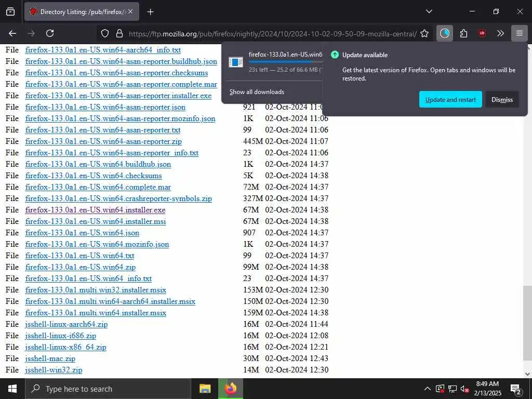This screenshot has height=399, width=532.
Task: Click the taskbar search box
Action: tap(108, 389)
